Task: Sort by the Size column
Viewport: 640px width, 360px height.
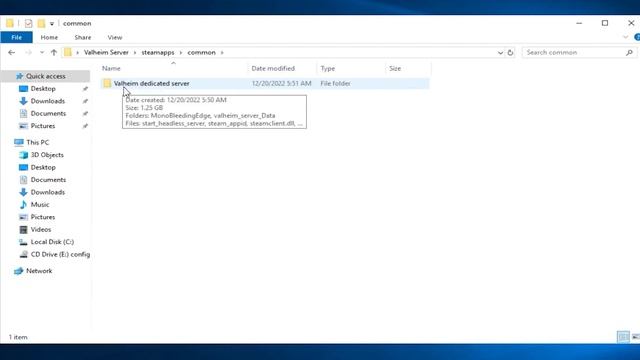Action: coord(408,68)
